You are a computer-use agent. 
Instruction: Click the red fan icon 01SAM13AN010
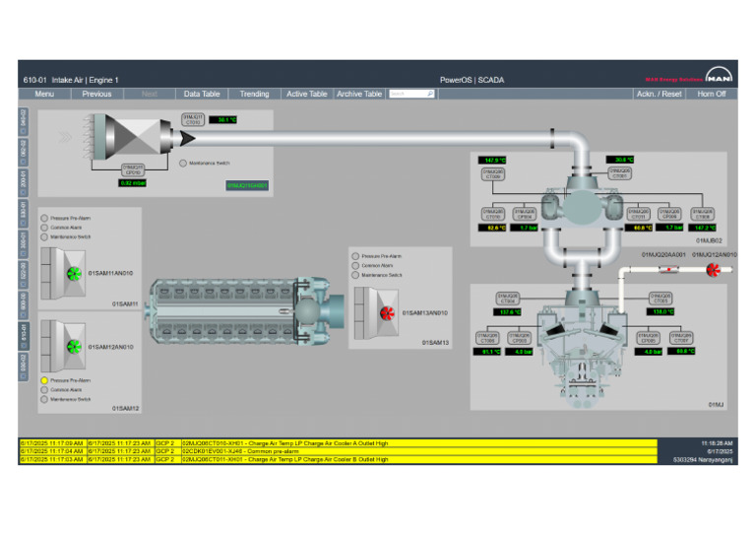pos(387,313)
